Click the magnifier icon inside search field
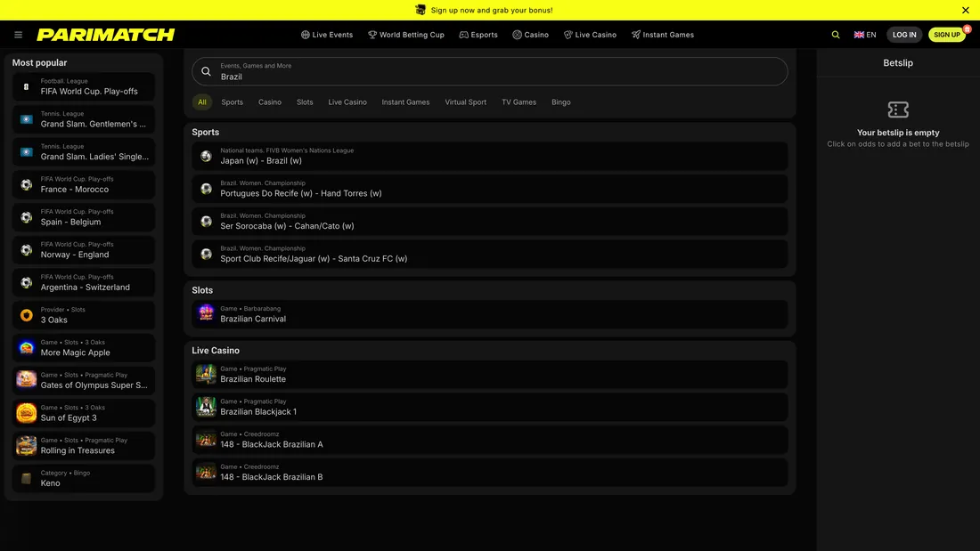980x551 pixels. [x=207, y=71]
